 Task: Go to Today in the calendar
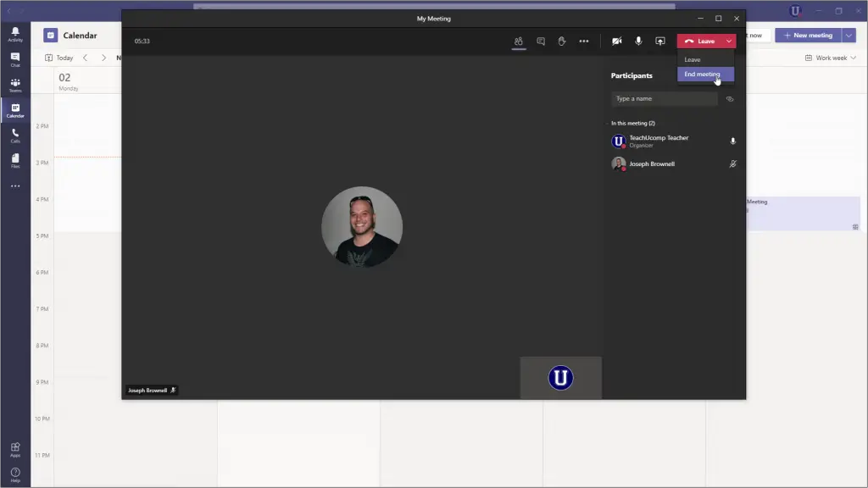[x=59, y=58]
